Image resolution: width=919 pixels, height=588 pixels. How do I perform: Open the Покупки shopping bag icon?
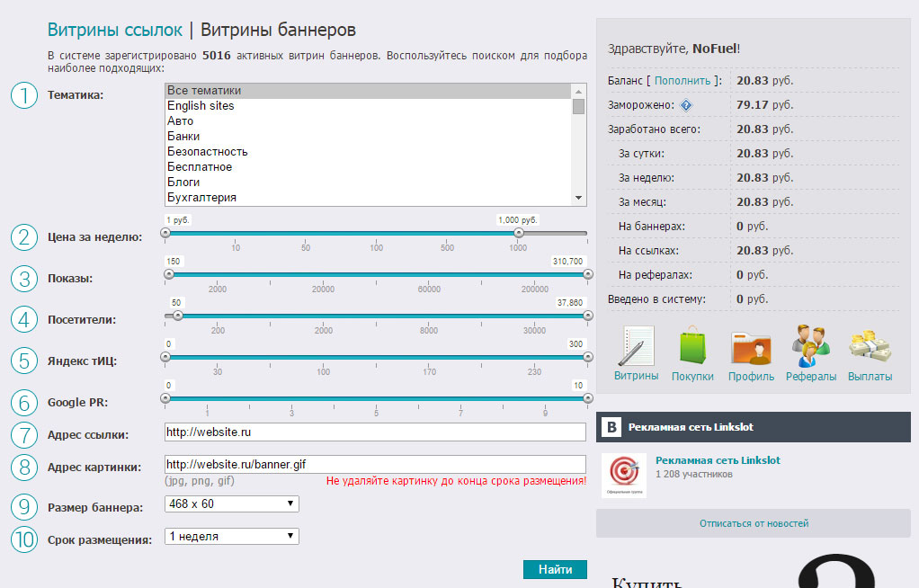692,347
